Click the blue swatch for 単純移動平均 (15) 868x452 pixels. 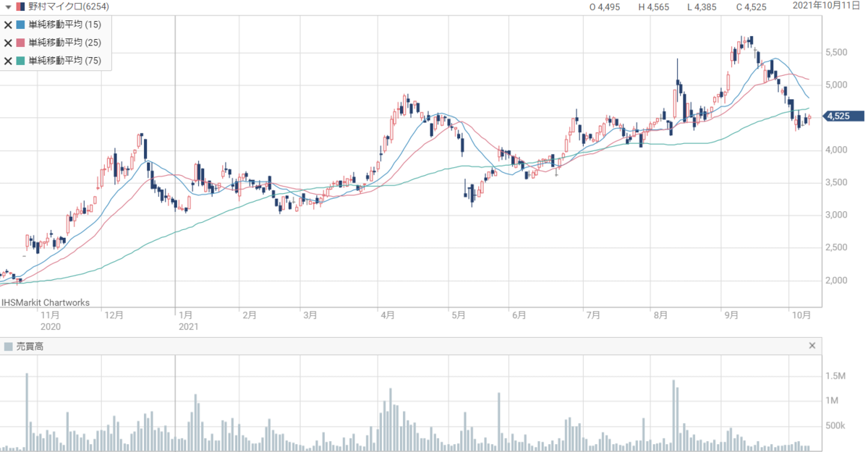[21, 25]
